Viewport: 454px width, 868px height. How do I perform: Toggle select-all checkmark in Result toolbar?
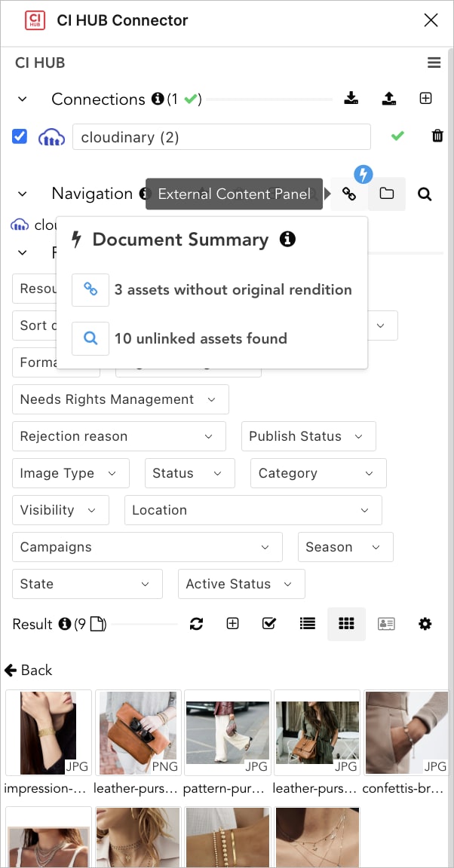pyautogui.click(x=268, y=624)
